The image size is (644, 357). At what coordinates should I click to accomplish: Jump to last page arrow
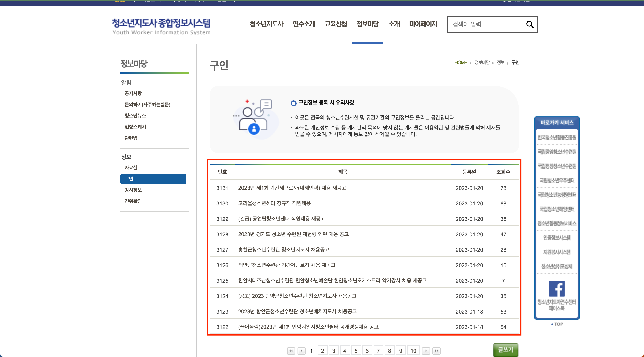436,351
